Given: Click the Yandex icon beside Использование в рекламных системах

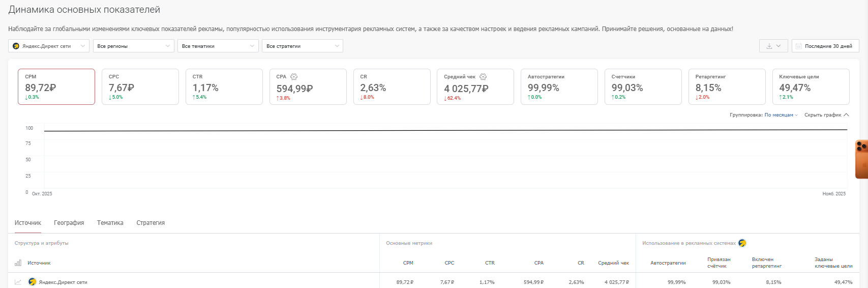Looking at the screenshot, I should click(x=742, y=243).
